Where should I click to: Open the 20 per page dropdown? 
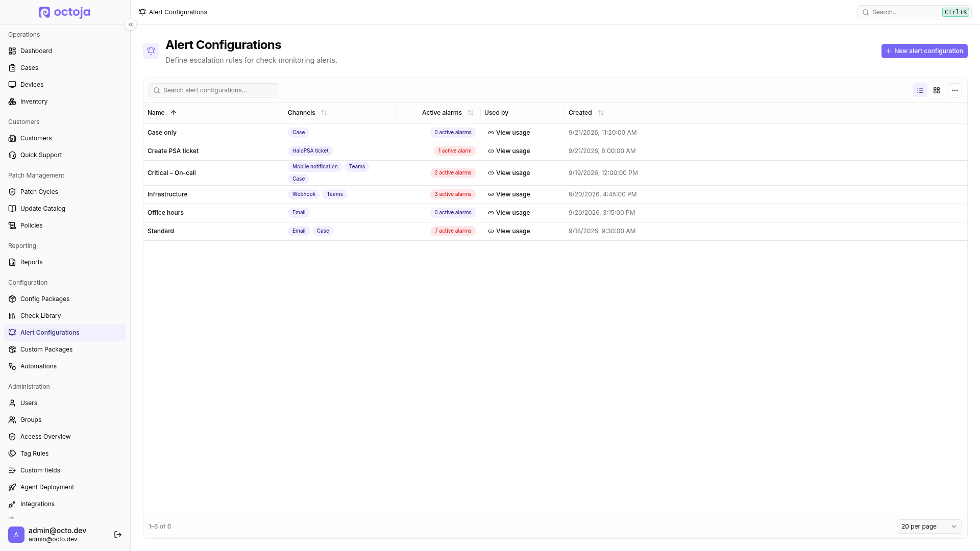(x=929, y=527)
